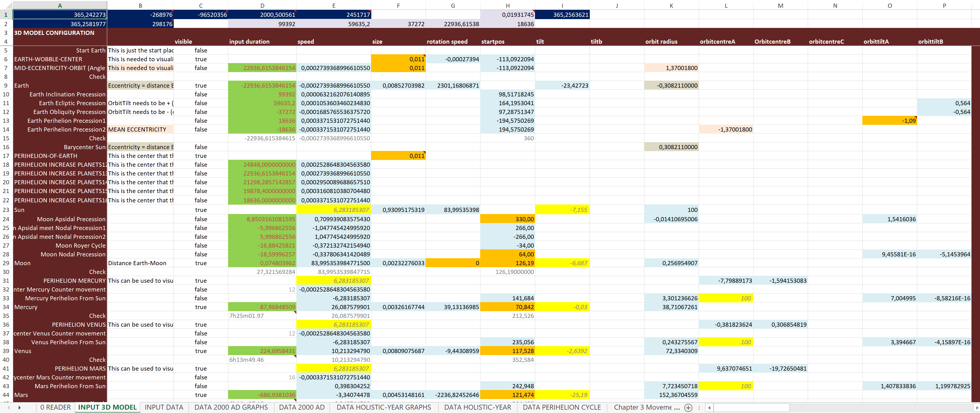The image size is (980, 413).
Task: Select row 23 header
Action: coord(6,210)
